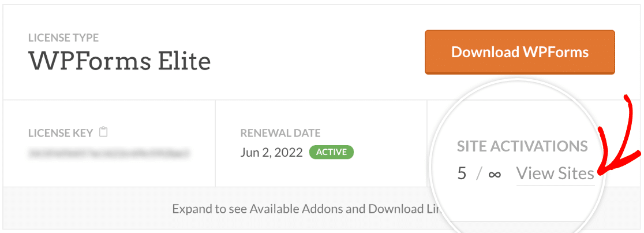Click the LICENSE TYPE label
Screen dimensions: 644x233
point(63,38)
